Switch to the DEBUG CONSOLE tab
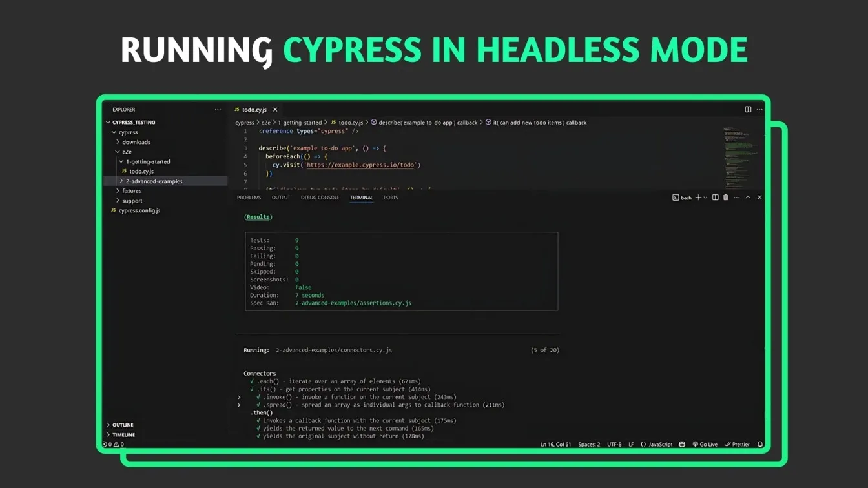This screenshot has height=488, width=868. (x=320, y=198)
